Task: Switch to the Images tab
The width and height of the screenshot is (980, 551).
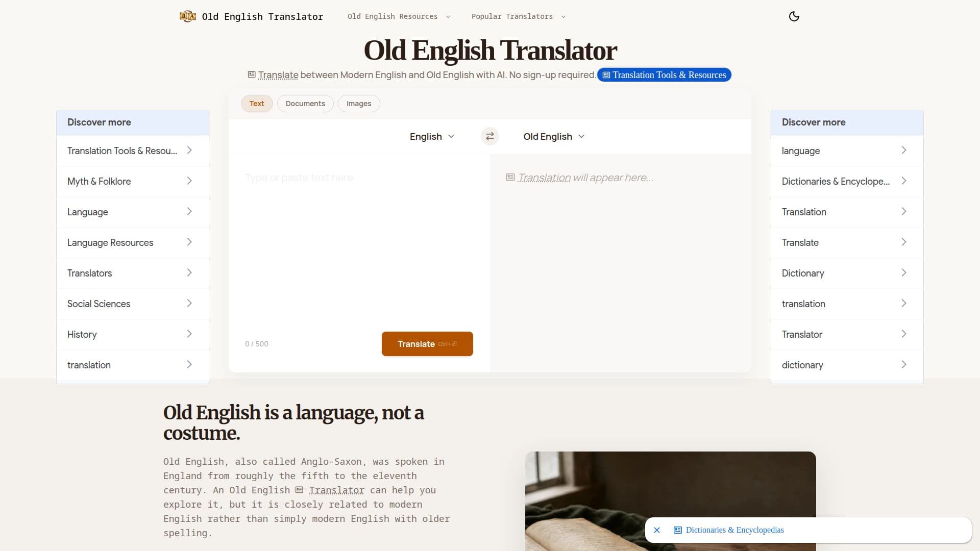Action: (x=359, y=104)
